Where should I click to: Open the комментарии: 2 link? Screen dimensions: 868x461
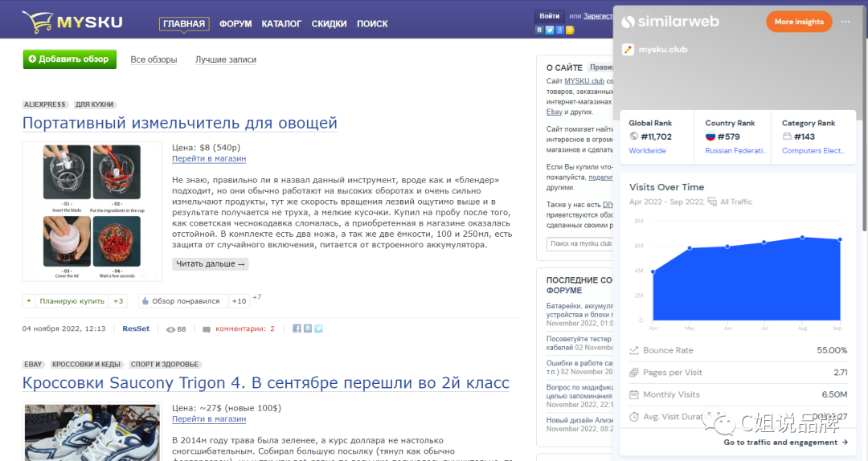[x=244, y=328]
